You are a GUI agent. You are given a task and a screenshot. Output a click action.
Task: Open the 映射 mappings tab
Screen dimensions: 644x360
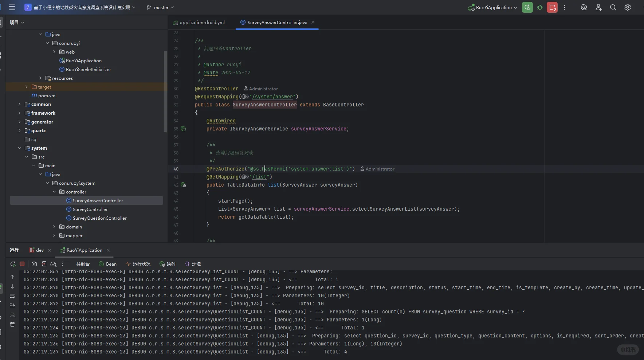(168, 264)
